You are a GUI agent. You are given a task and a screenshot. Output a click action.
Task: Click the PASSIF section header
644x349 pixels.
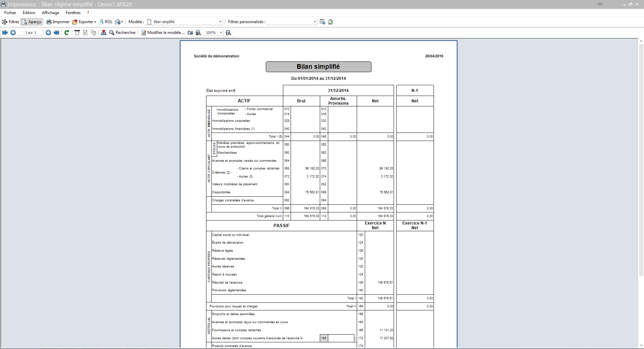[281, 226]
